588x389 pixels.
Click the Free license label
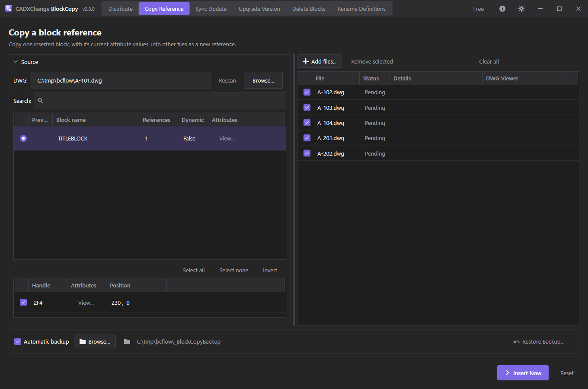coord(478,9)
